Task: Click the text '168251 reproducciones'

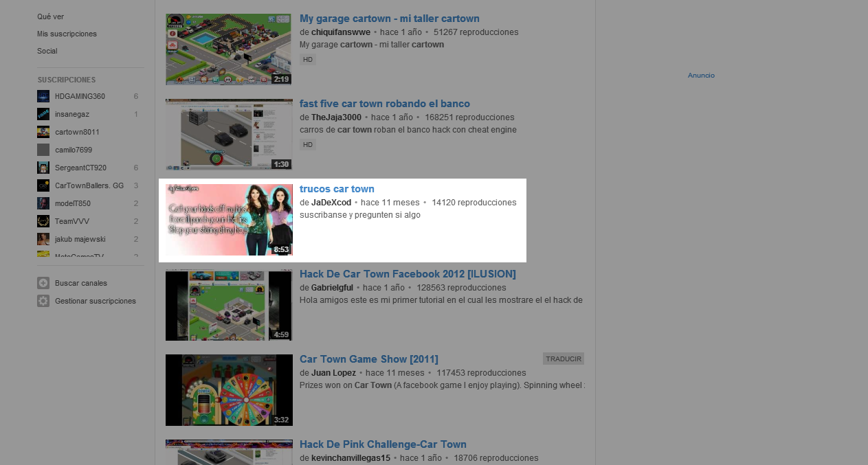Action: coord(469,117)
